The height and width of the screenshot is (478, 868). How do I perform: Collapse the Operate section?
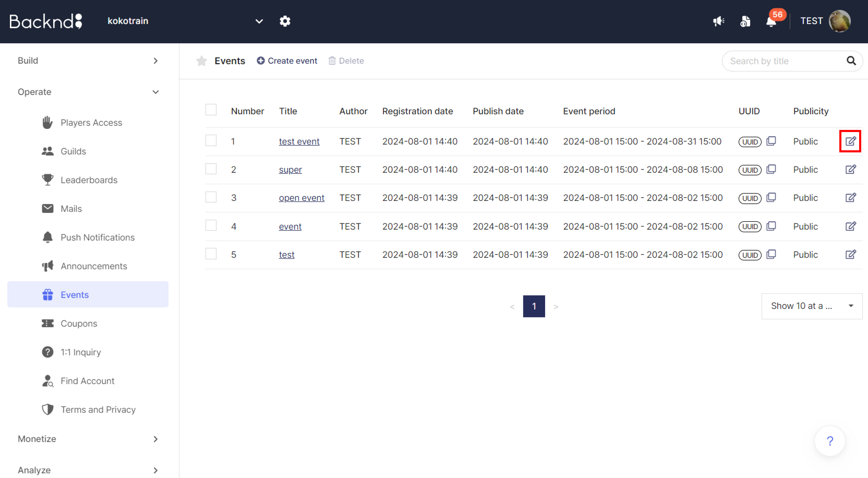[88, 92]
